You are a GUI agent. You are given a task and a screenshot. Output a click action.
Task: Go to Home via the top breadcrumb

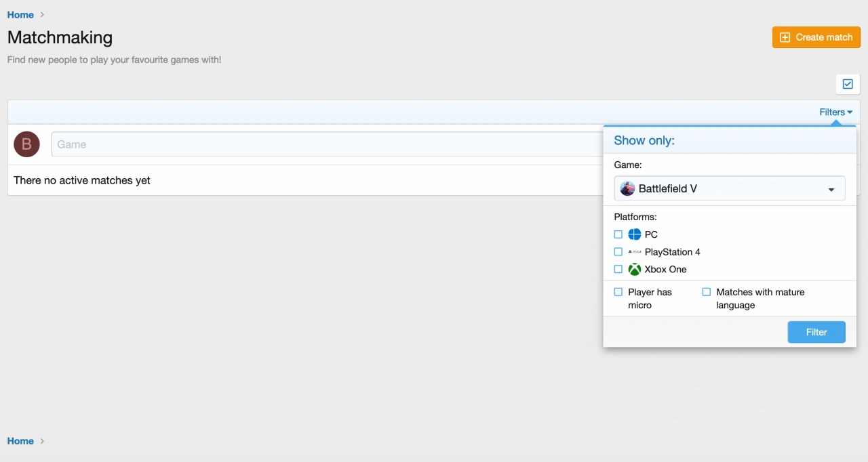click(20, 15)
